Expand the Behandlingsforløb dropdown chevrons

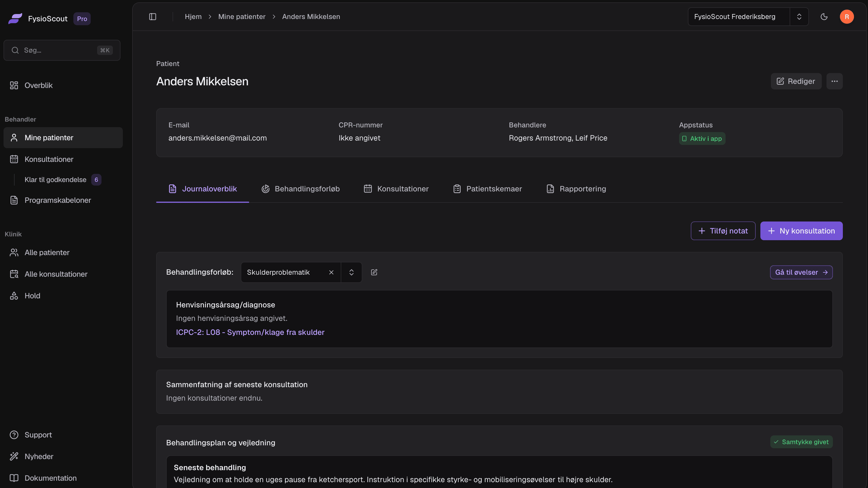click(351, 272)
